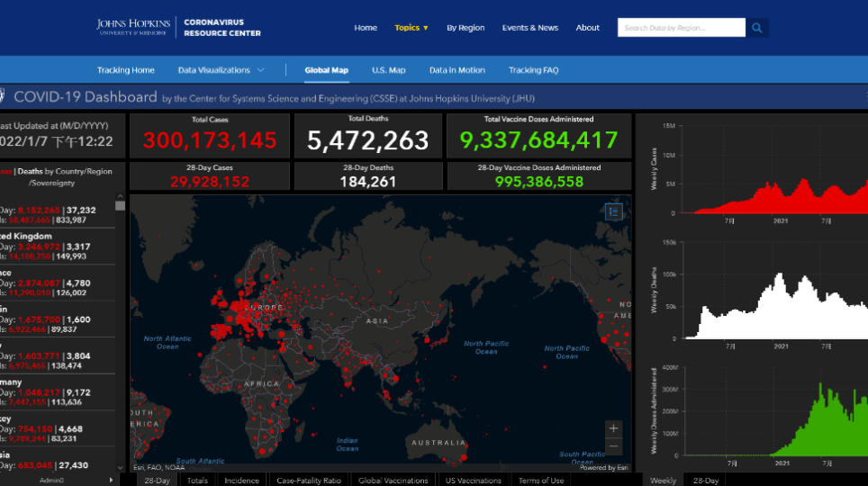This screenshot has height=486, width=868.
Task: Open the Topics dropdown menu
Action: tap(411, 28)
